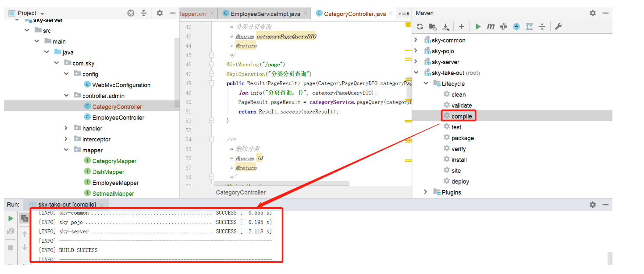Execute Maven goal 'm' icon
Image resolution: width=644 pixels, height=274 pixels.
click(491, 27)
